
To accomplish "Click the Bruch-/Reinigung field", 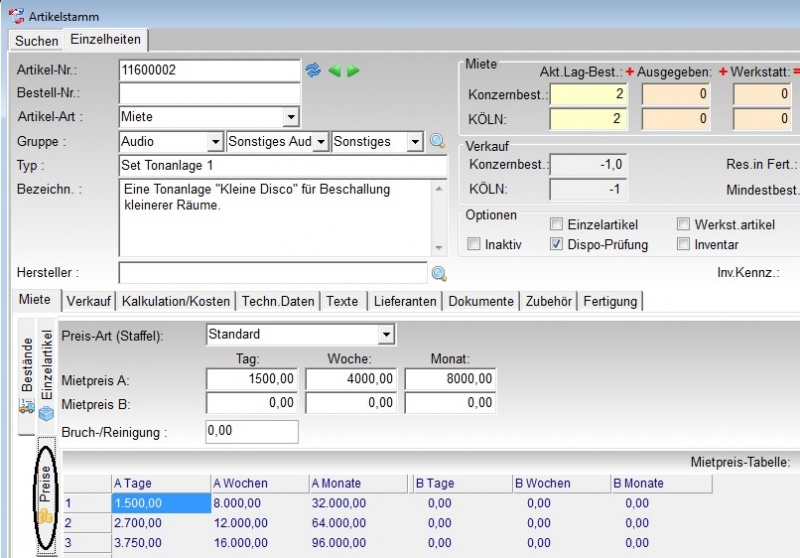I will click(x=252, y=432).
